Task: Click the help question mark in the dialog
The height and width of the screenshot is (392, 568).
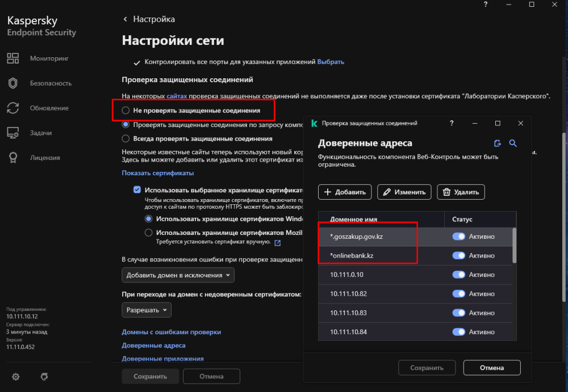Action: [x=452, y=123]
